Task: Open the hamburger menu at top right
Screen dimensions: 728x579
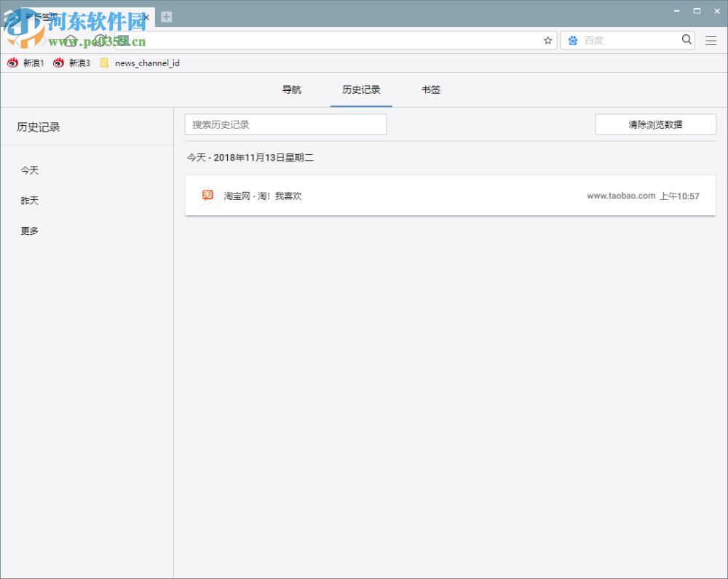Action: (x=711, y=41)
